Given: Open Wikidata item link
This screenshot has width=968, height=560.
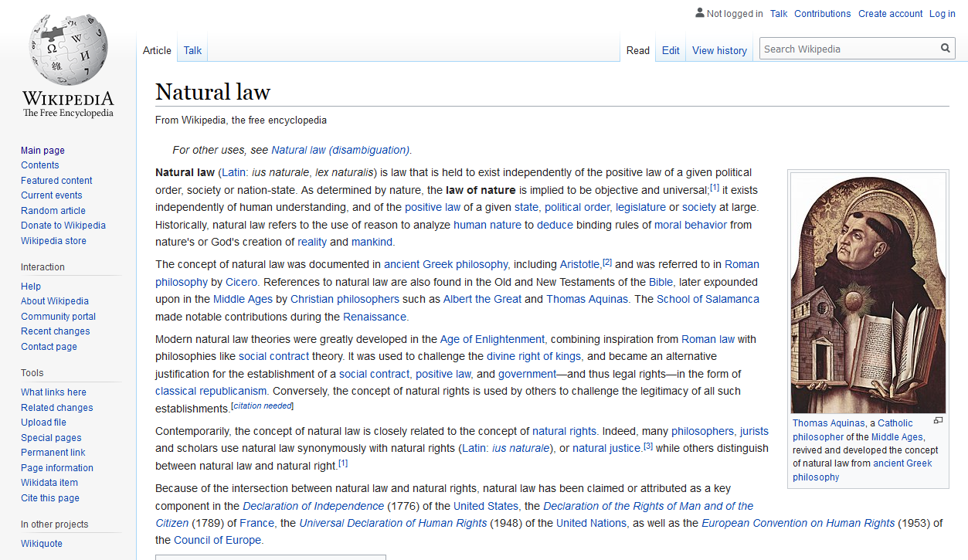Looking at the screenshot, I should 49,483.
